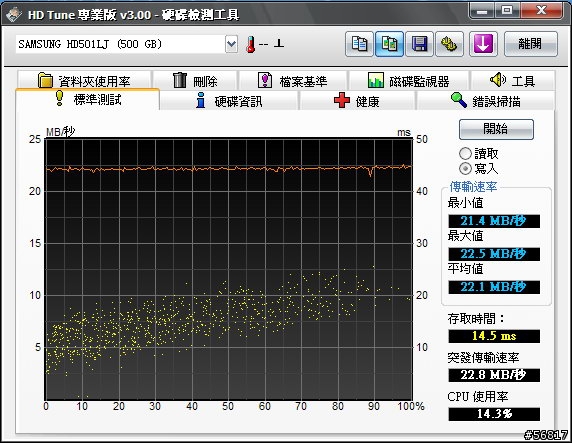
Task: Open the 健康 tab
Action: click(357, 101)
